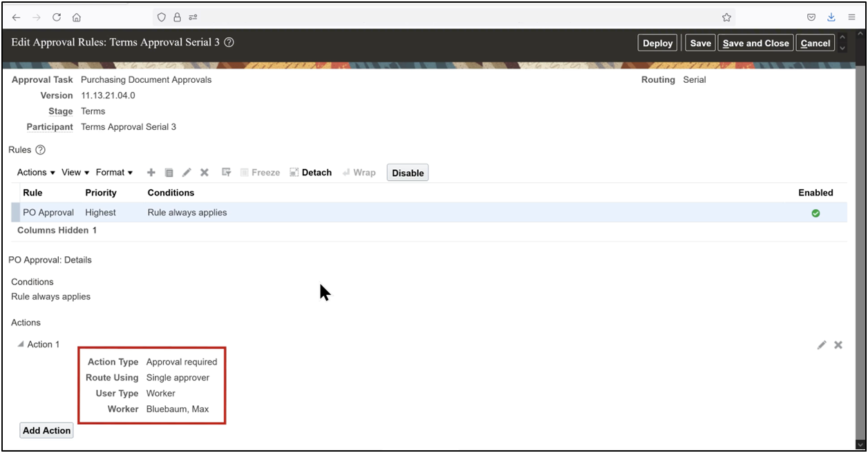The width and height of the screenshot is (868, 453).
Task: Click Disable to toggle the selected rule
Action: (x=407, y=173)
